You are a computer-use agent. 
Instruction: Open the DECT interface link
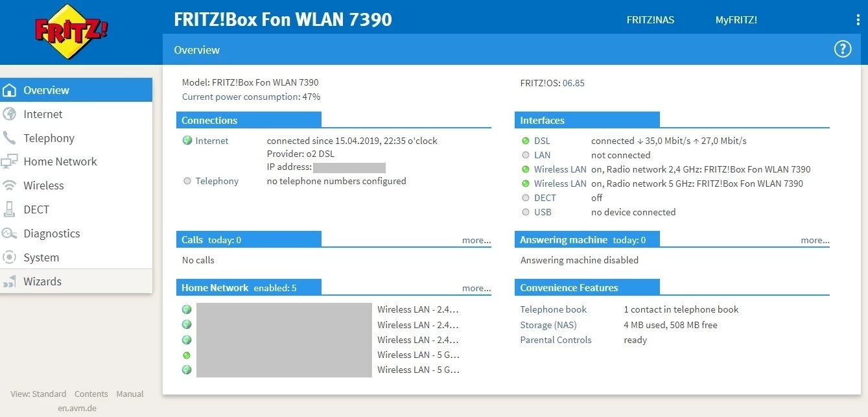[x=545, y=198]
